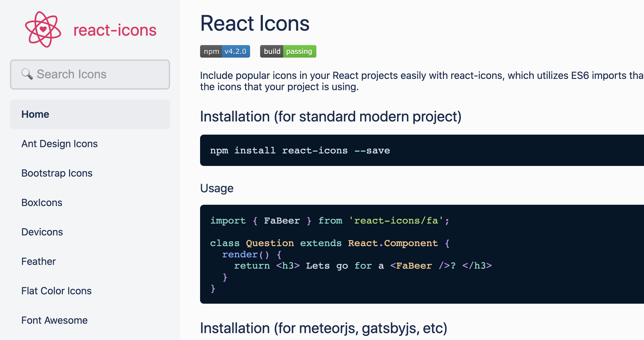Click the React Icons main heading
644x340 pixels.
255,23
